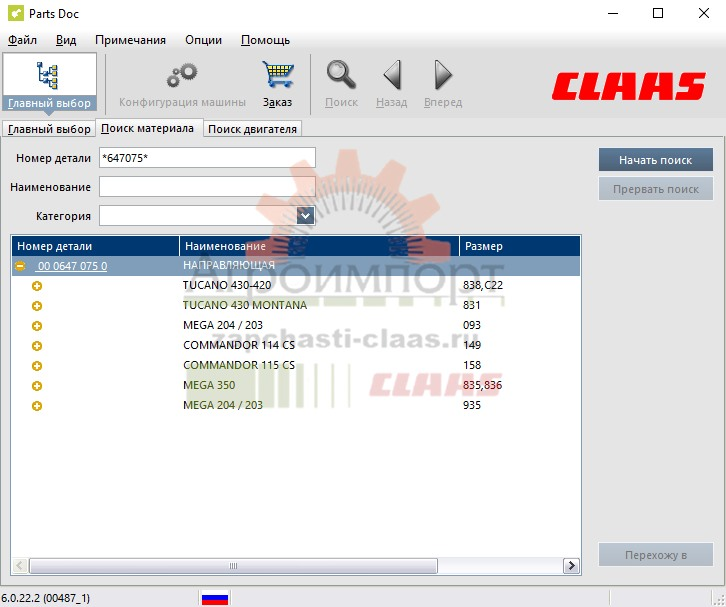Go forward with the Вперед arrow
Image resolution: width=726 pixels, height=607 pixels.
click(443, 75)
